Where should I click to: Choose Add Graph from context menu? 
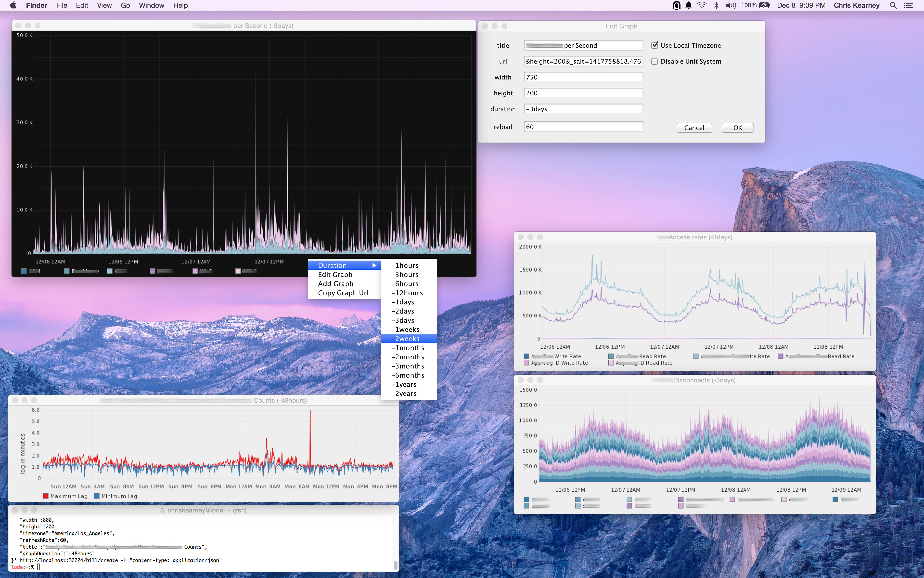344,284
